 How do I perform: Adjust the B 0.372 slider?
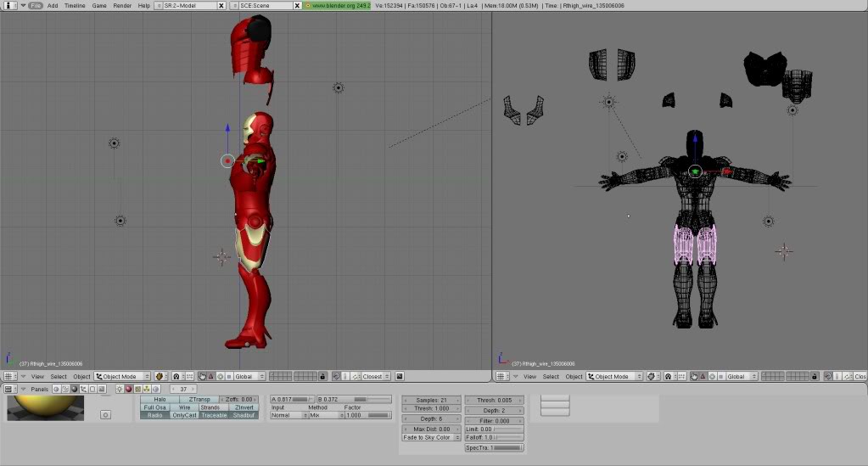click(354, 400)
